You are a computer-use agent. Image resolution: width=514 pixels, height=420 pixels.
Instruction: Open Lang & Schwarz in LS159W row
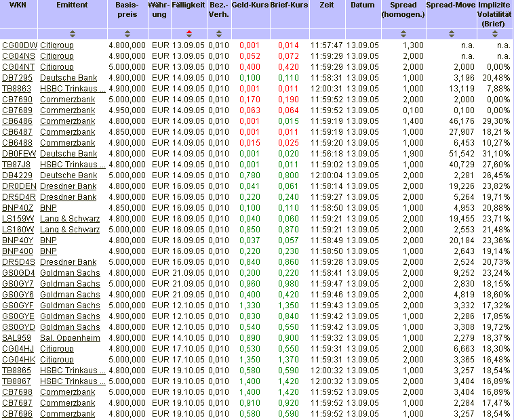tap(70, 218)
